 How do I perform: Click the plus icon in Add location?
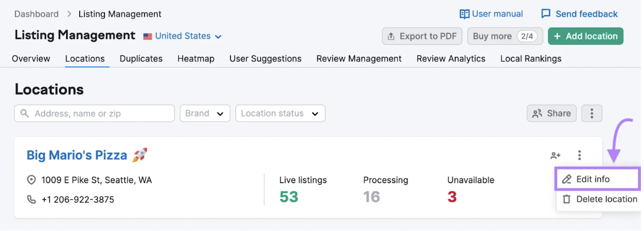click(557, 36)
